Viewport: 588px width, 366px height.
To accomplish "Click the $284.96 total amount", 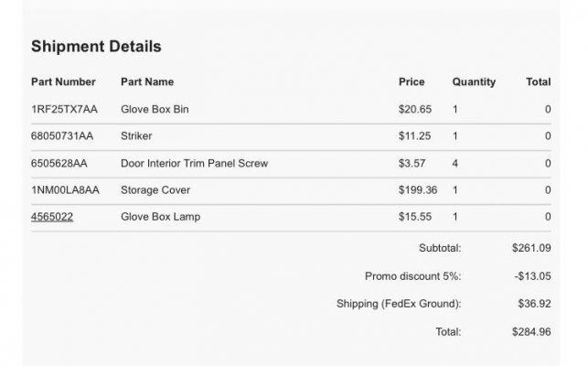I will click(531, 332).
